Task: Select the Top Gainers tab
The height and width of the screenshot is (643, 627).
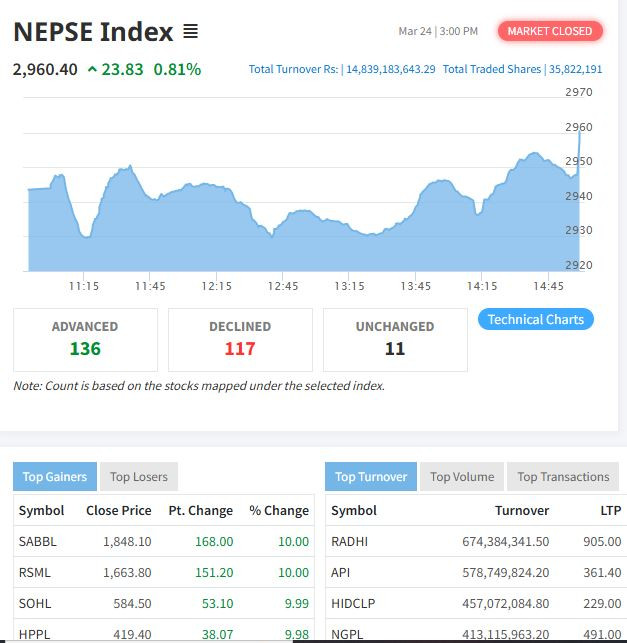Action: (55, 477)
